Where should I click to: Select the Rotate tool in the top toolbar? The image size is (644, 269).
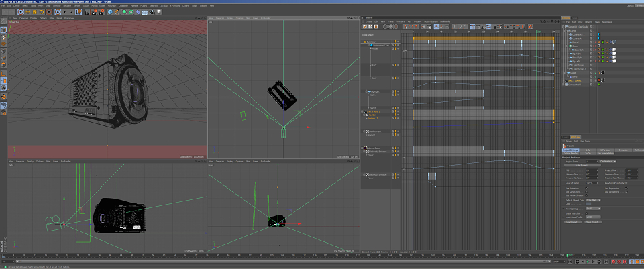pos(42,12)
